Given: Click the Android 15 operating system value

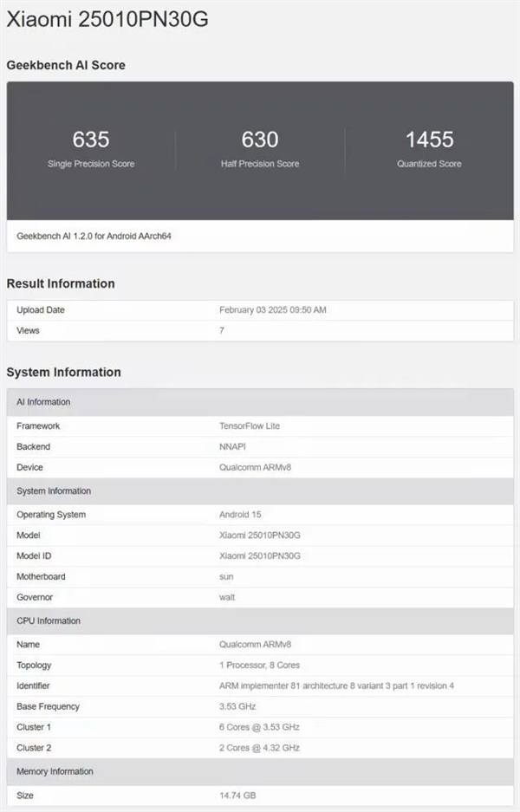Looking at the screenshot, I should point(240,515).
